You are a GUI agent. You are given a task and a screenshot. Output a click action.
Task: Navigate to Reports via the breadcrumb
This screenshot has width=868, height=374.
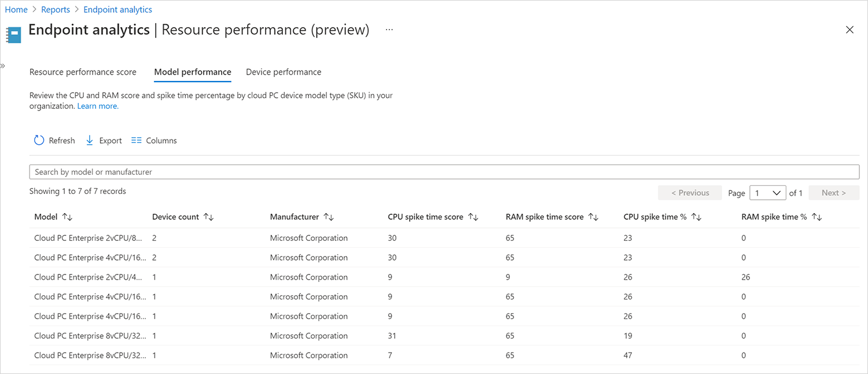[56, 9]
